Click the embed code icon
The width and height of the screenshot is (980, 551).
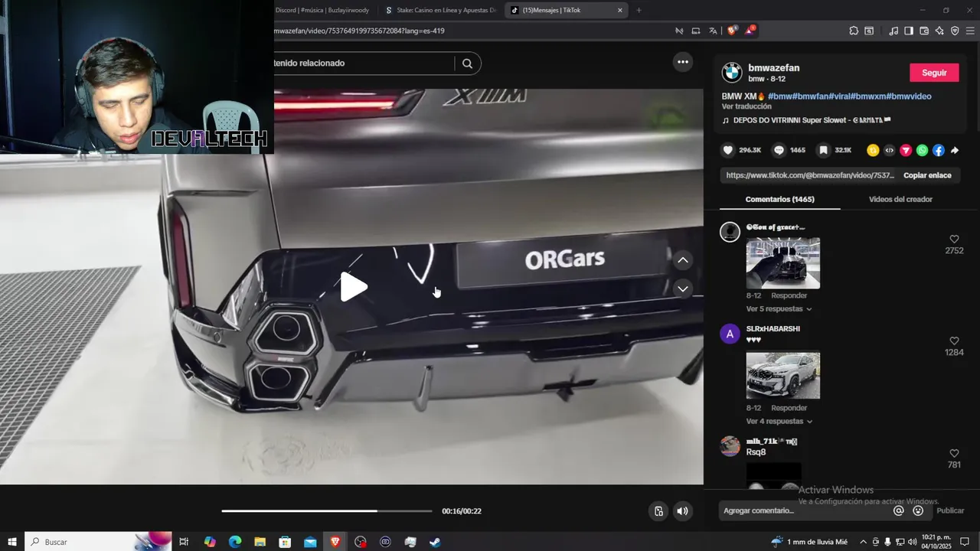pos(889,150)
